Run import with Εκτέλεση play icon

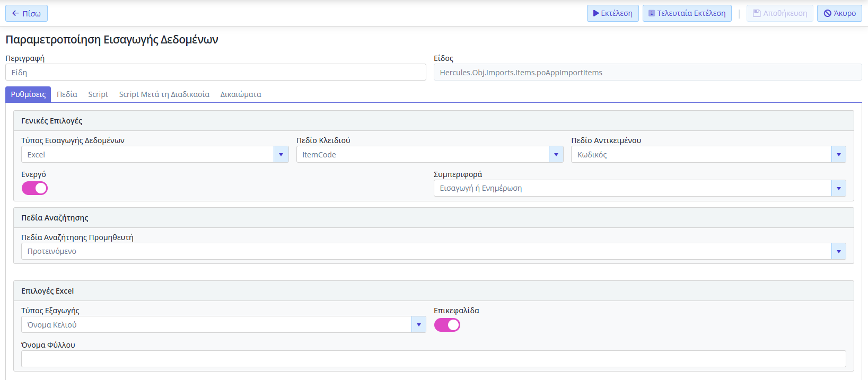coord(612,13)
